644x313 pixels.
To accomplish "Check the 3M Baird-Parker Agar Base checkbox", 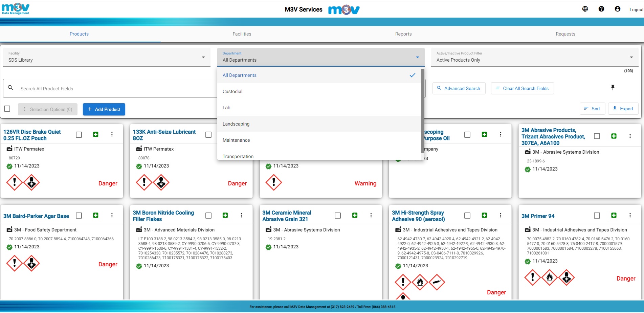I will pyautogui.click(x=79, y=216).
